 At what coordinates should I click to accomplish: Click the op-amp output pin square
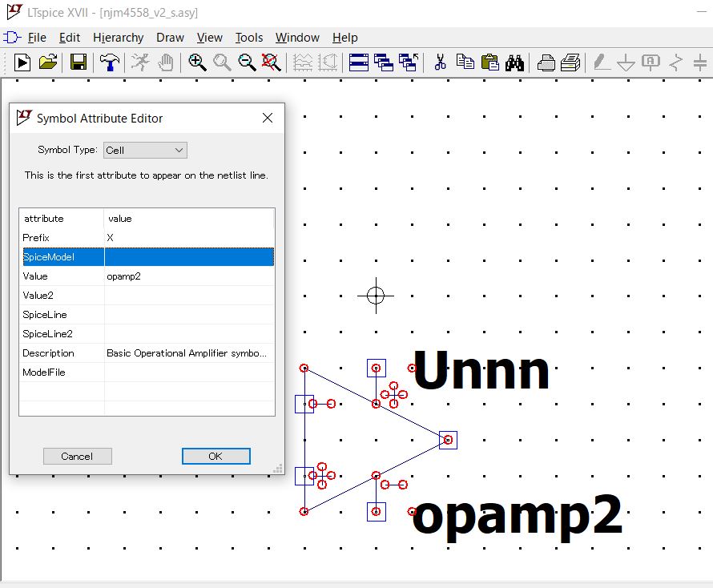coord(449,441)
